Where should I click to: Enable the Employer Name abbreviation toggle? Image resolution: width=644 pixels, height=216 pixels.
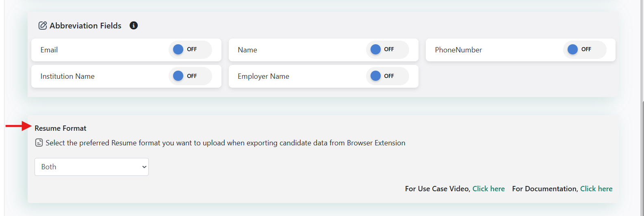pos(387,76)
